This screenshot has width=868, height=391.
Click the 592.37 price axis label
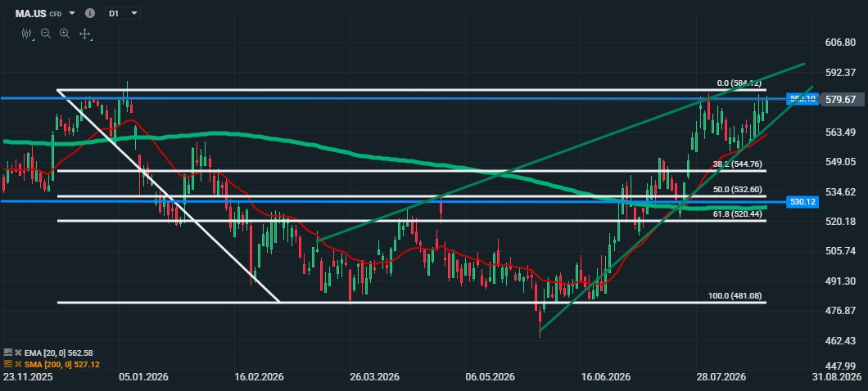(840, 73)
